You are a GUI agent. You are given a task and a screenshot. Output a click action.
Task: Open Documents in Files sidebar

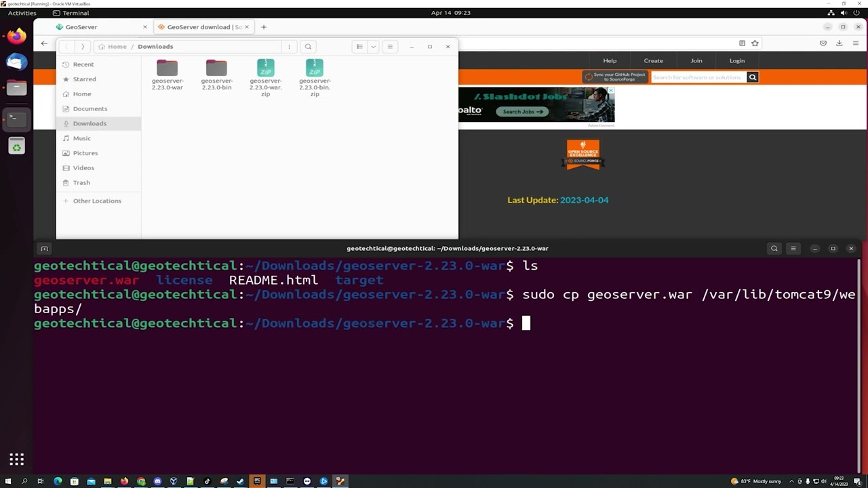click(98, 109)
